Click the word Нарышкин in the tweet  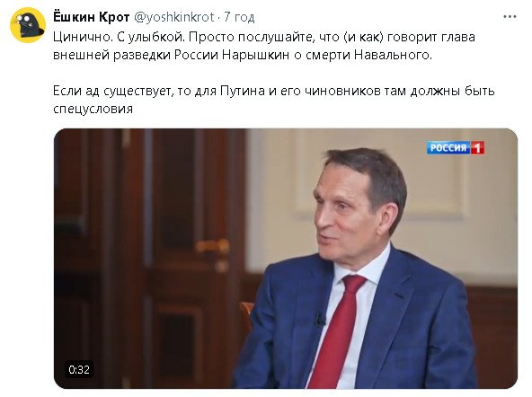coord(255,55)
